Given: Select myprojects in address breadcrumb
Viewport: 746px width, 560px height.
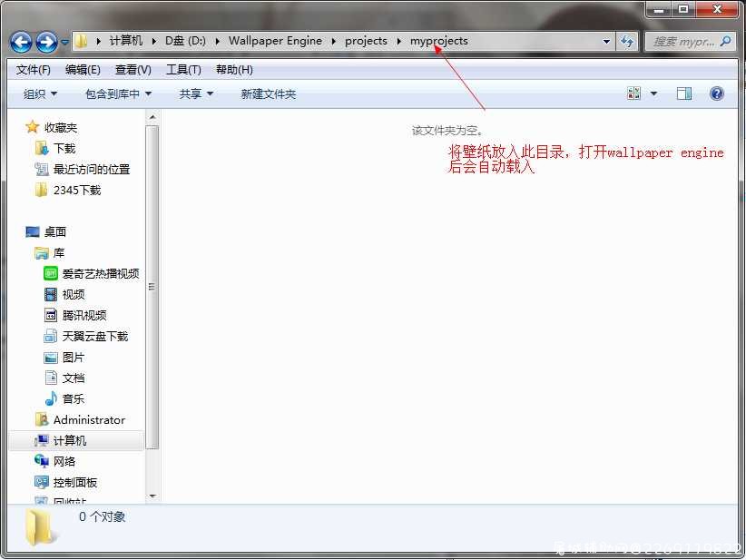Looking at the screenshot, I should pyautogui.click(x=438, y=41).
